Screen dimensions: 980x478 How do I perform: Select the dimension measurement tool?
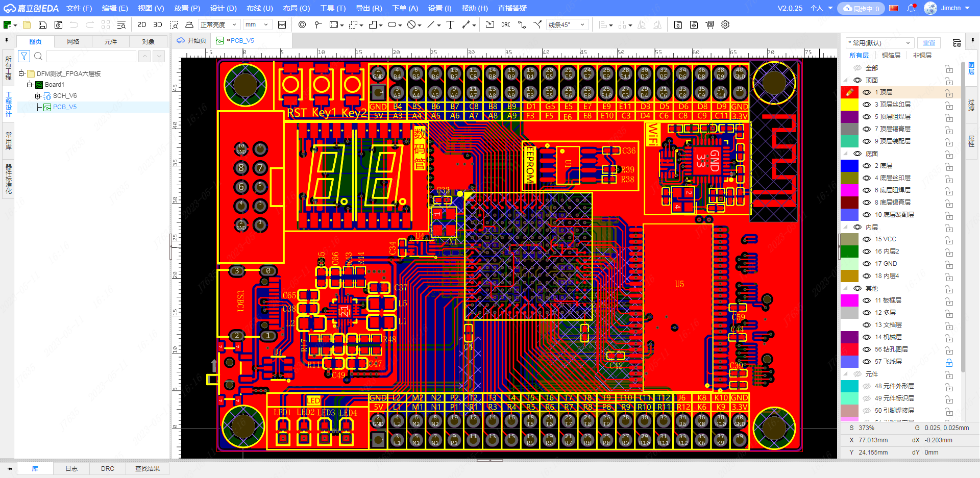(466, 24)
